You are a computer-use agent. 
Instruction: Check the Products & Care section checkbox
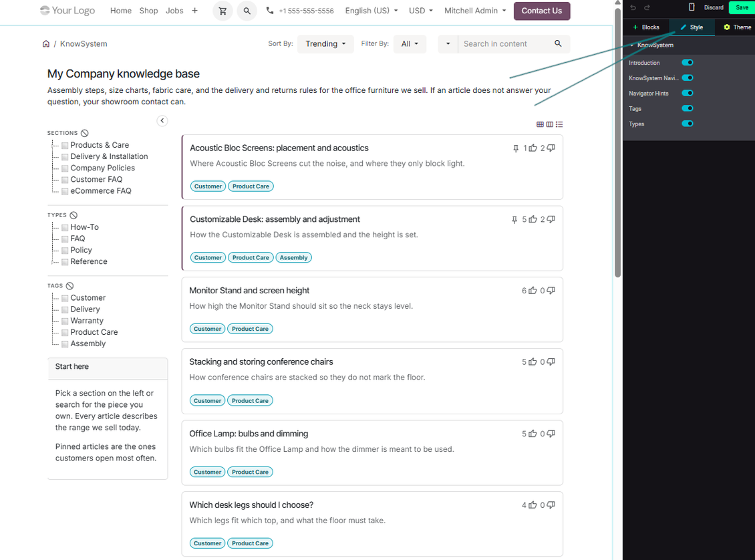coord(65,146)
